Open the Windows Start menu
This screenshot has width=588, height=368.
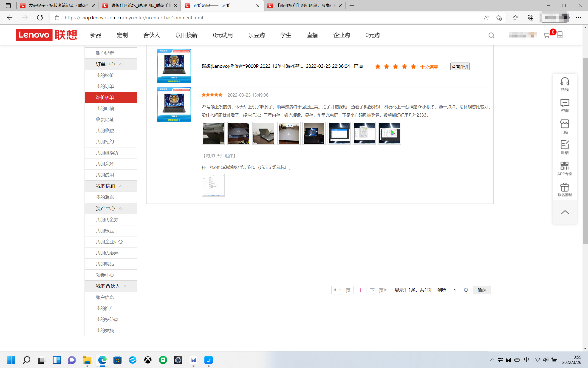[x=11, y=360]
